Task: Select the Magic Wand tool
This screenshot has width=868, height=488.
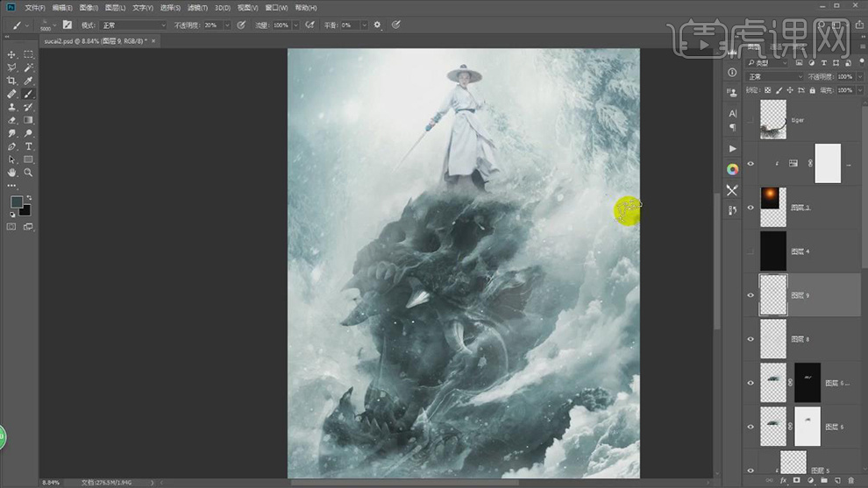Action: pos(28,67)
